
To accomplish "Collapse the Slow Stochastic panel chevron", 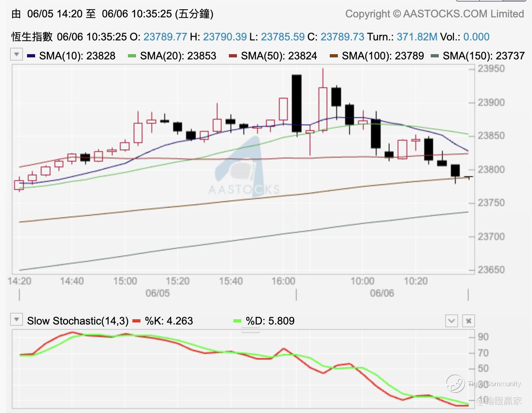I will click(451, 321).
